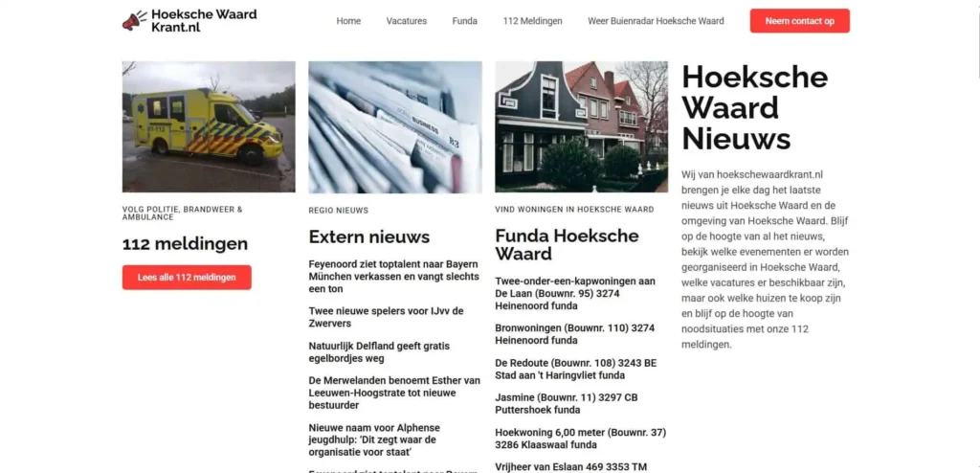The width and height of the screenshot is (980, 473).
Task: Open the Vacatures menu item
Action: (x=406, y=21)
